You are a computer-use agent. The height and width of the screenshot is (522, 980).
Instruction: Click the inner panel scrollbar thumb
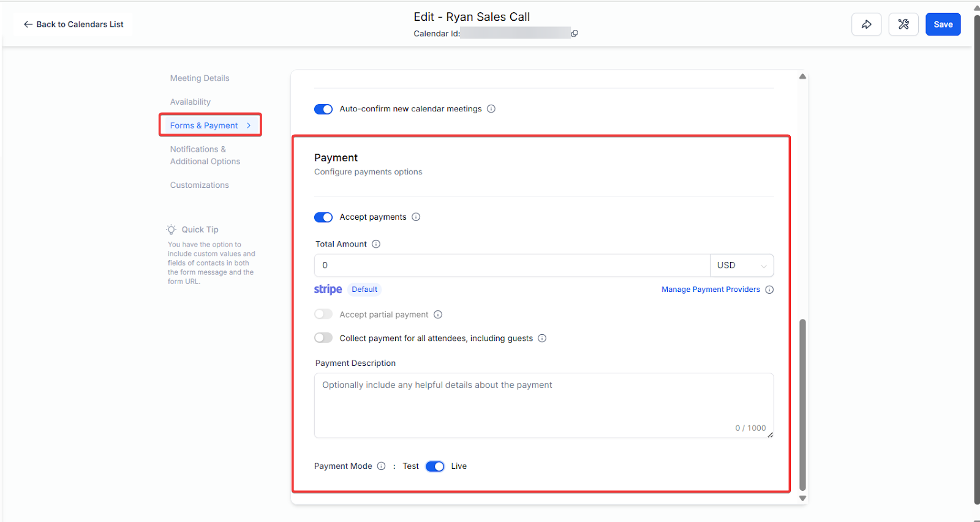click(x=802, y=404)
